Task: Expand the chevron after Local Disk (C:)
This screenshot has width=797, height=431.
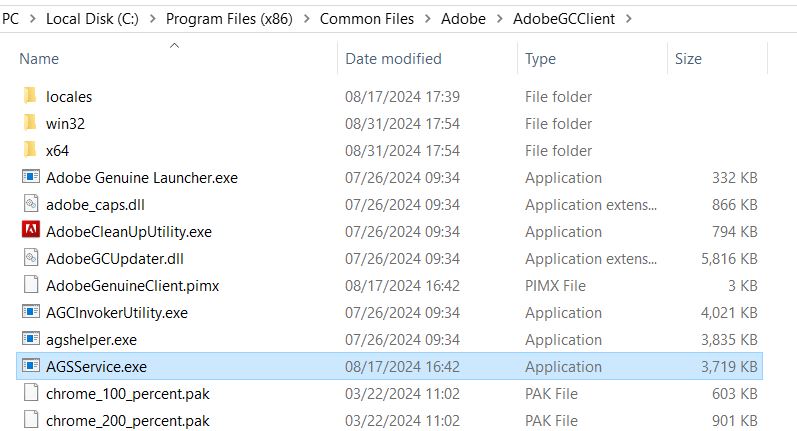Action: tap(153, 19)
